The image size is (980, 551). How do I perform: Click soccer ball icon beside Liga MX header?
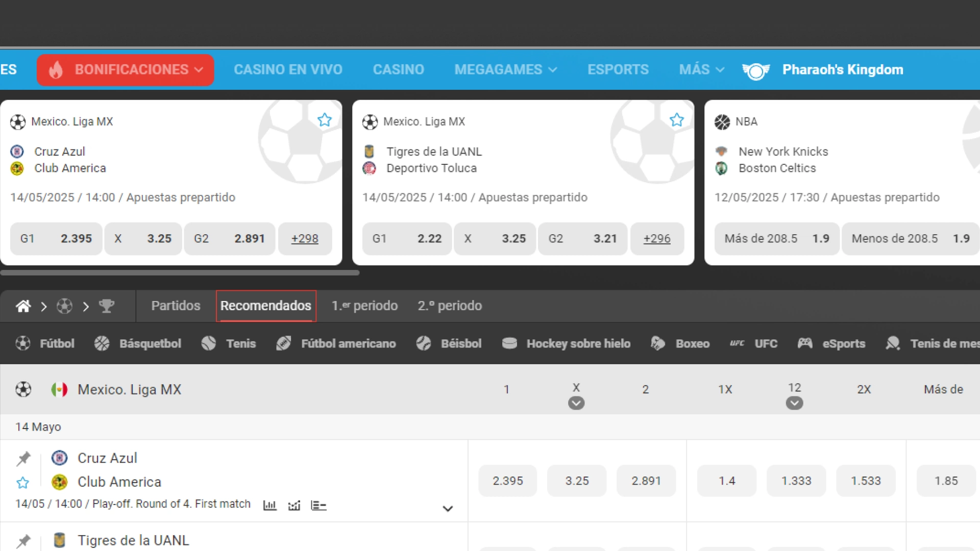(x=23, y=389)
